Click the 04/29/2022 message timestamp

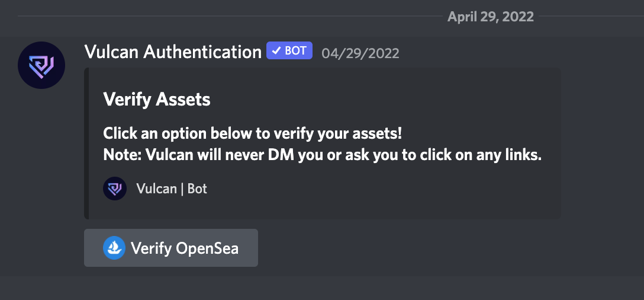(360, 53)
